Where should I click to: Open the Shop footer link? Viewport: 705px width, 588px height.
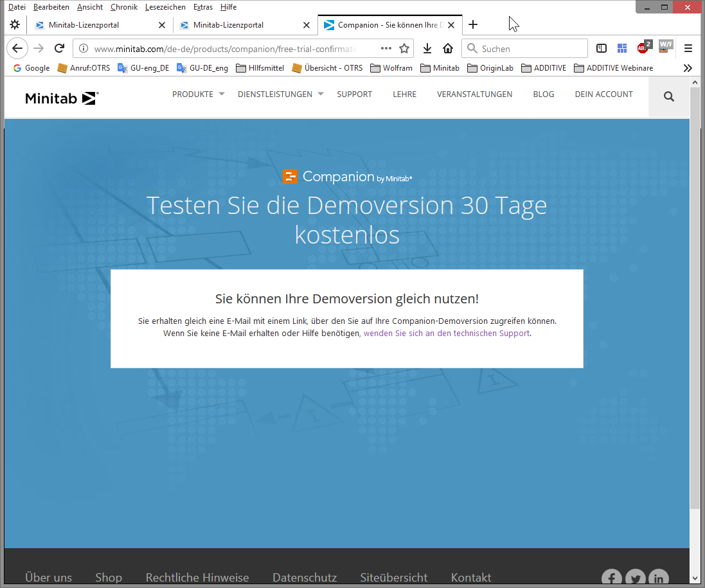click(109, 578)
